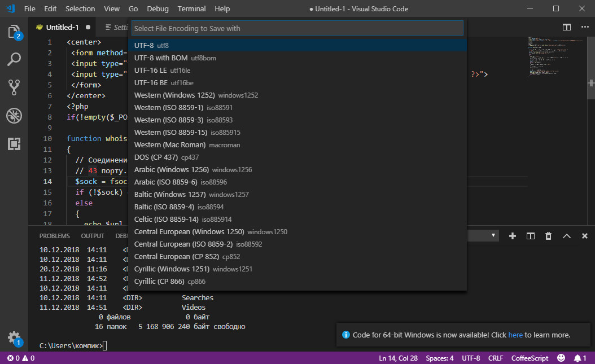Open the Source Control view icon
This screenshot has height=364, width=595.
click(x=14, y=87)
